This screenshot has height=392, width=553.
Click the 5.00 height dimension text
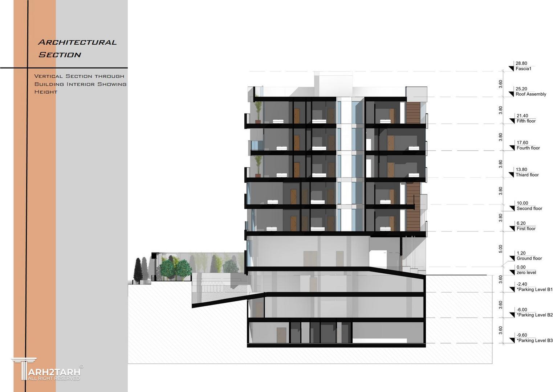click(x=501, y=249)
